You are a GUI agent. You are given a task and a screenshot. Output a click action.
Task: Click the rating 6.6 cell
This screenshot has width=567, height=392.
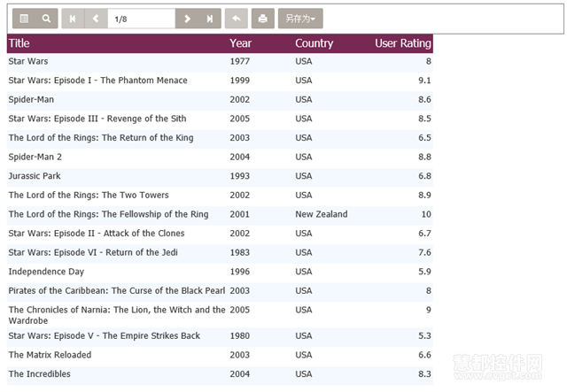(x=424, y=355)
